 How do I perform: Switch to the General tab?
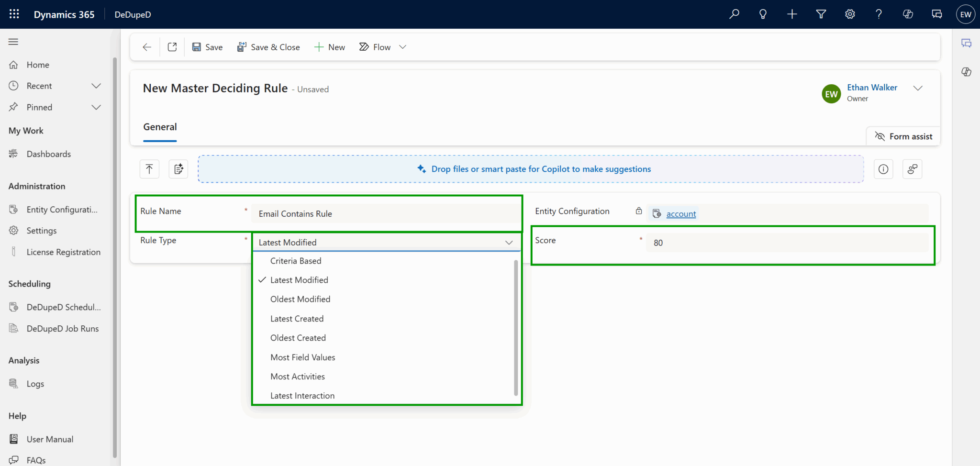pyautogui.click(x=160, y=127)
